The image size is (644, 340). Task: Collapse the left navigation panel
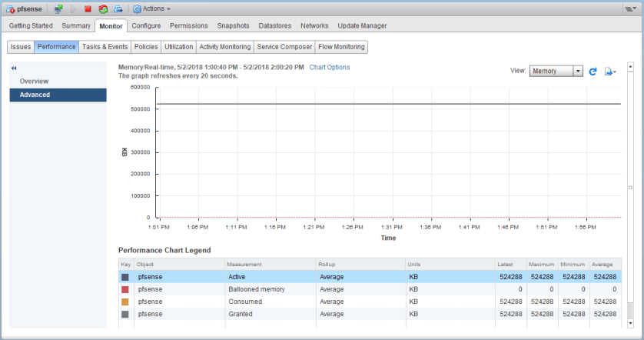pos(14,68)
